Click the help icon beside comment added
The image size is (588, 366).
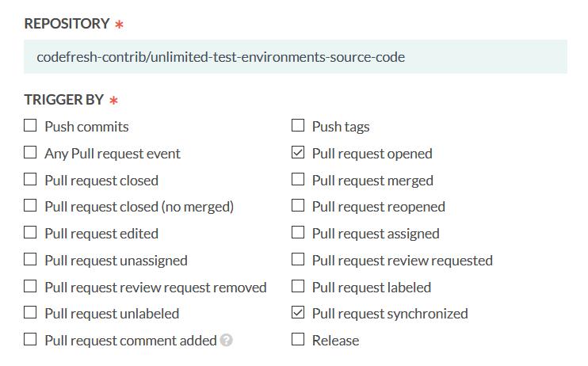(x=227, y=341)
